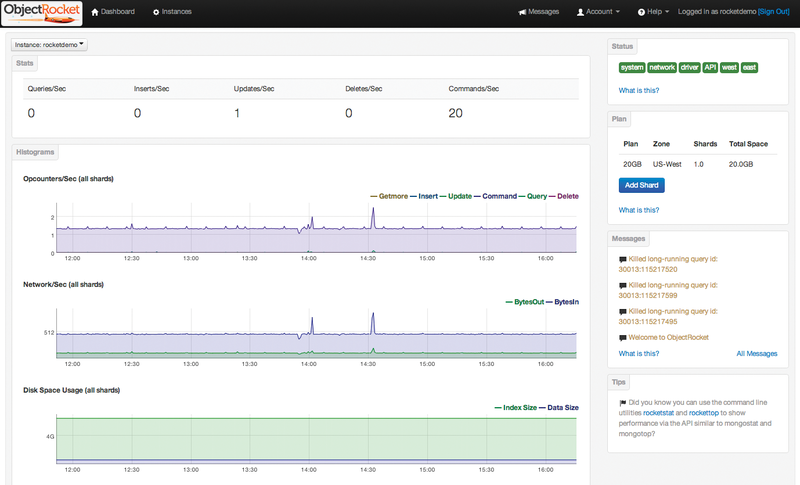This screenshot has height=485, width=800.
Task: Click the Account user icon
Action: pyautogui.click(x=581, y=12)
